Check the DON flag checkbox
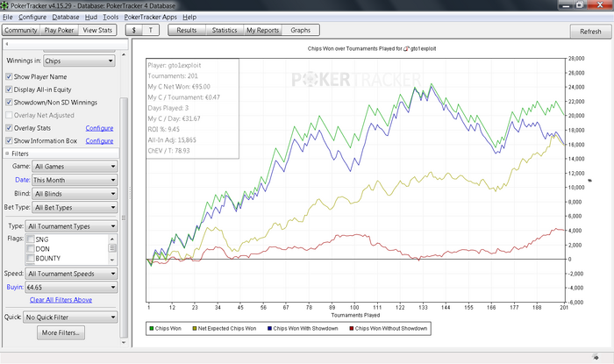The height and width of the screenshot is (364, 614). pos(31,248)
